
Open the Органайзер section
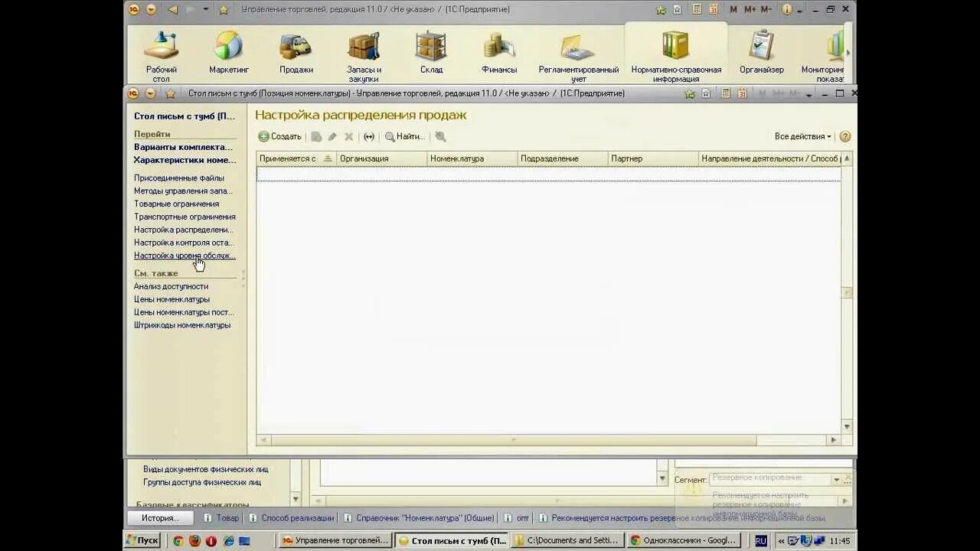pyautogui.click(x=762, y=53)
